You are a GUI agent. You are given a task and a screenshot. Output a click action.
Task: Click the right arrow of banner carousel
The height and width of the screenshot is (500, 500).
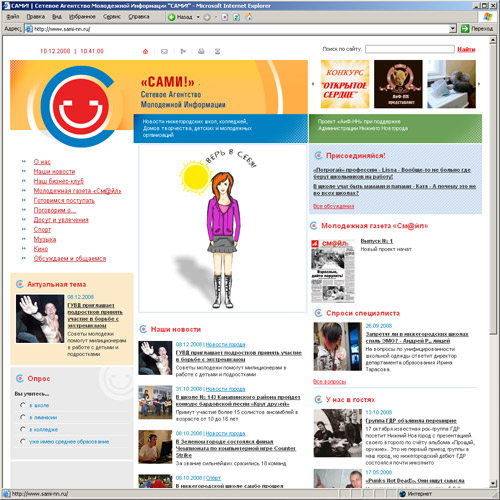479,84
